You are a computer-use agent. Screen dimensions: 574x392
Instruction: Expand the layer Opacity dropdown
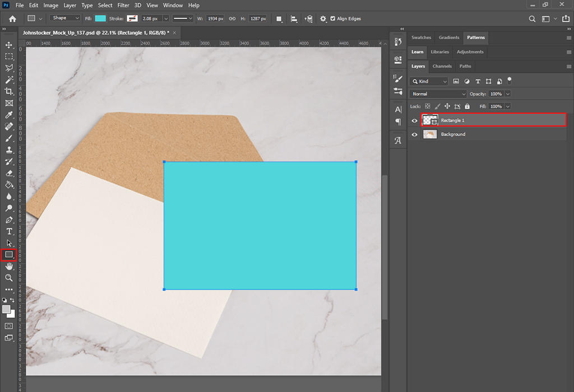pyautogui.click(x=508, y=94)
